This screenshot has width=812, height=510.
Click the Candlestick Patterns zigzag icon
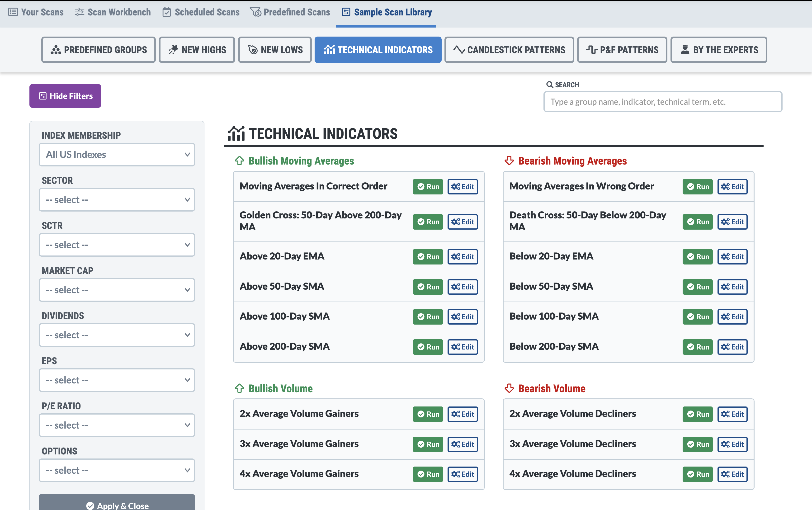[459, 50]
